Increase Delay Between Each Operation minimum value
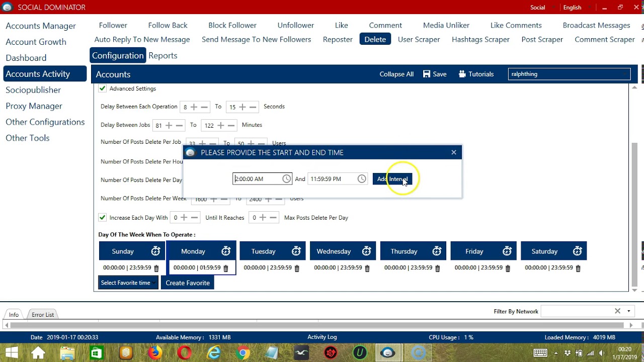This screenshot has width=644, height=362. (194, 107)
